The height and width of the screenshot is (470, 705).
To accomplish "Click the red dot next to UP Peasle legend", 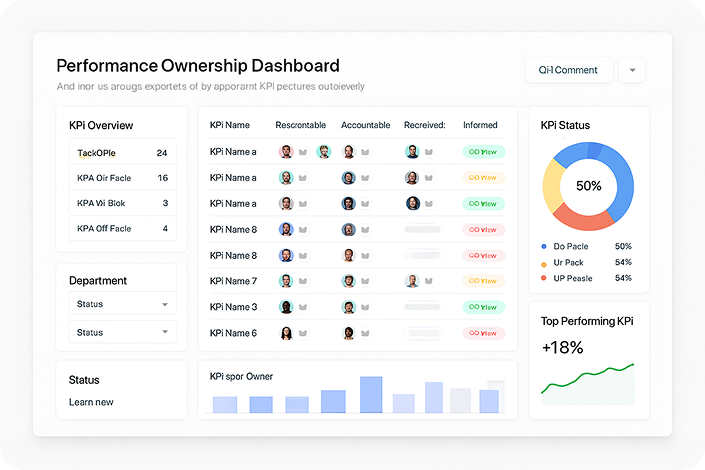I will click(544, 278).
